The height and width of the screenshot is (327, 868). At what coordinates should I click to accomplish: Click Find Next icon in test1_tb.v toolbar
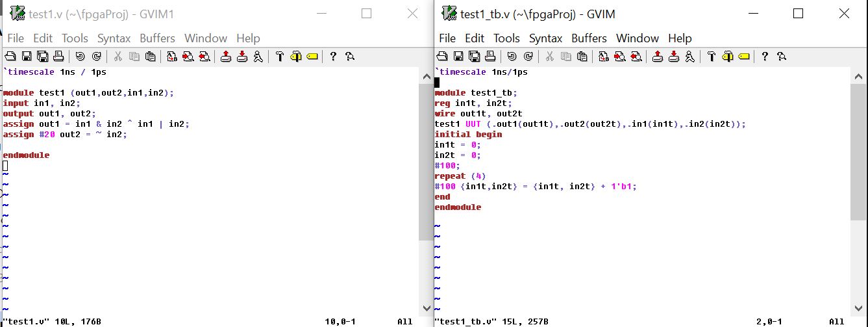point(620,57)
